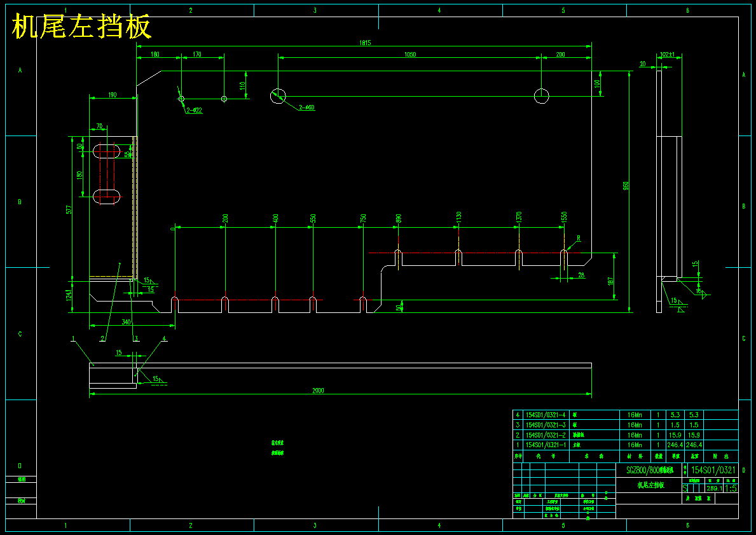Select part code 154S01/0321-1
The height and width of the screenshot is (535, 756).
546,445
